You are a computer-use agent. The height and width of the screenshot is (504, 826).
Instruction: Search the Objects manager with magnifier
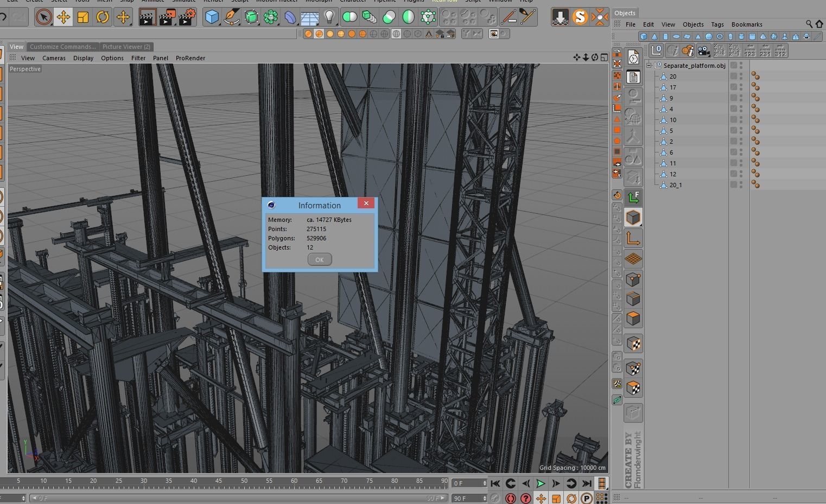(809, 24)
